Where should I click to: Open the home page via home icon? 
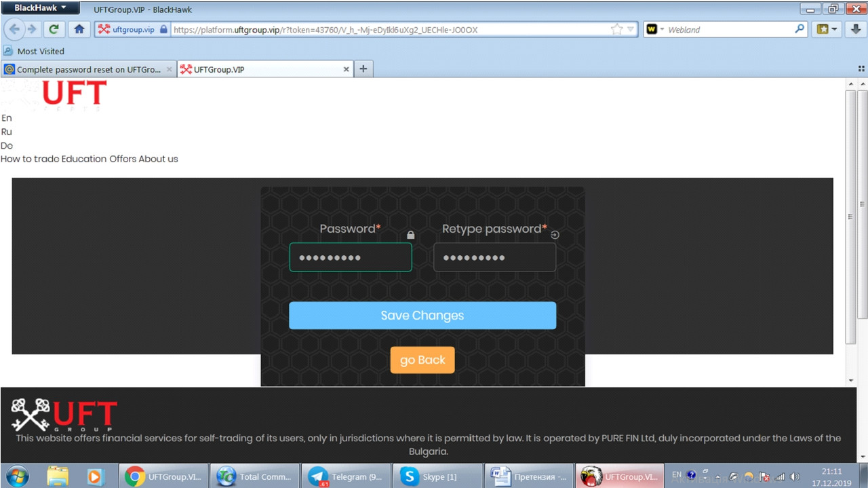pos(79,29)
